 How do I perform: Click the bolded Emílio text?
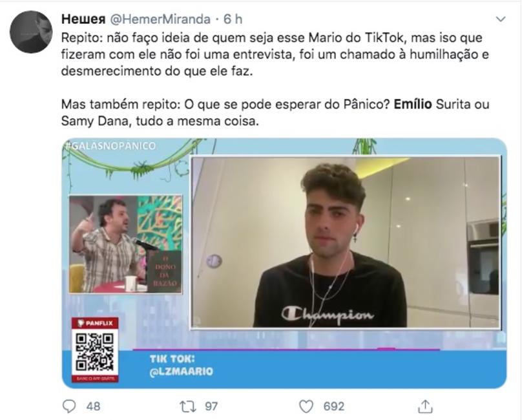413,104
